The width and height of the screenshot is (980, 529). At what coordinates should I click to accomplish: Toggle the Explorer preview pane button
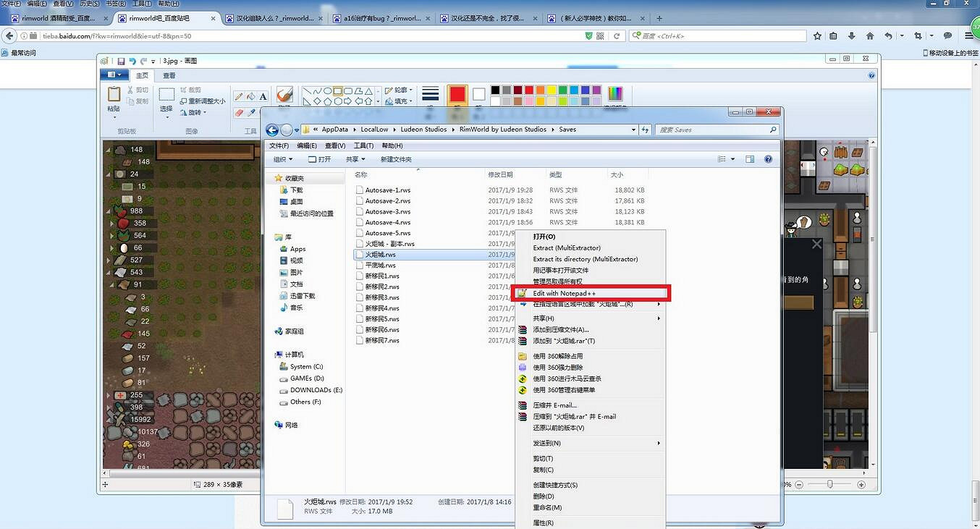(750, 159)
